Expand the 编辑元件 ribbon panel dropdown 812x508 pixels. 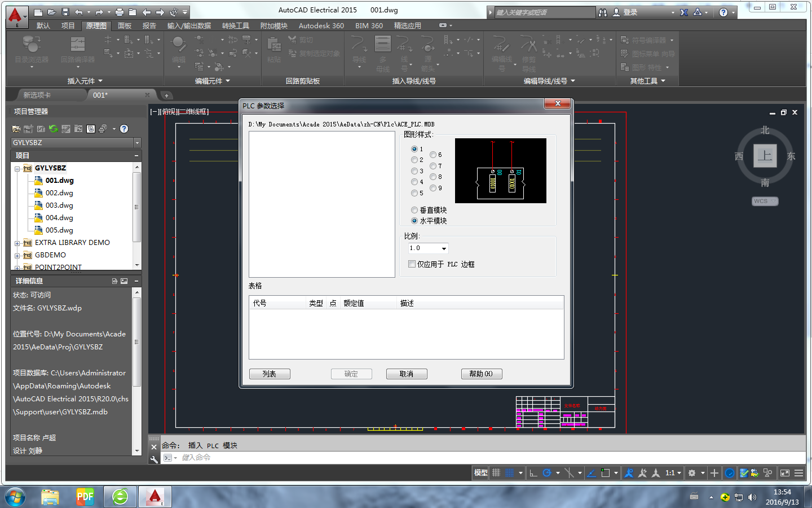click(x=213, y=81)
